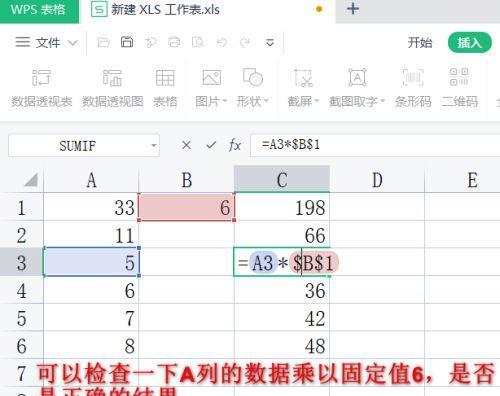500x396 pixels.
Task: Expand the 形状 dropdown arrow
Action: click(x=266, y=100)
